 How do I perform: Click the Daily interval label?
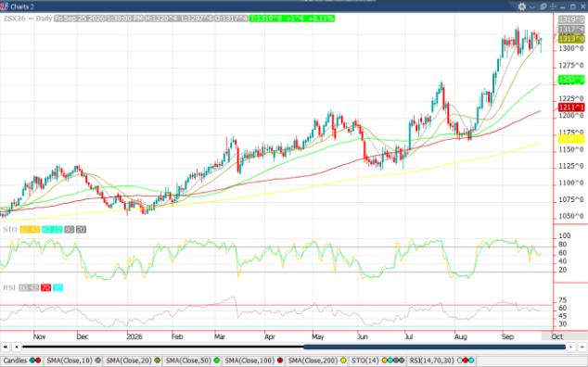(44, 19)
